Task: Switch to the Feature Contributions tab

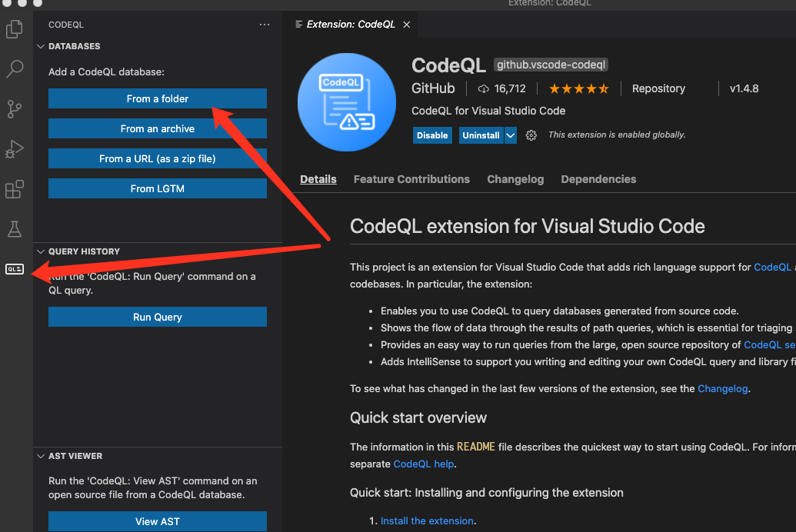Action: (411, 179)
